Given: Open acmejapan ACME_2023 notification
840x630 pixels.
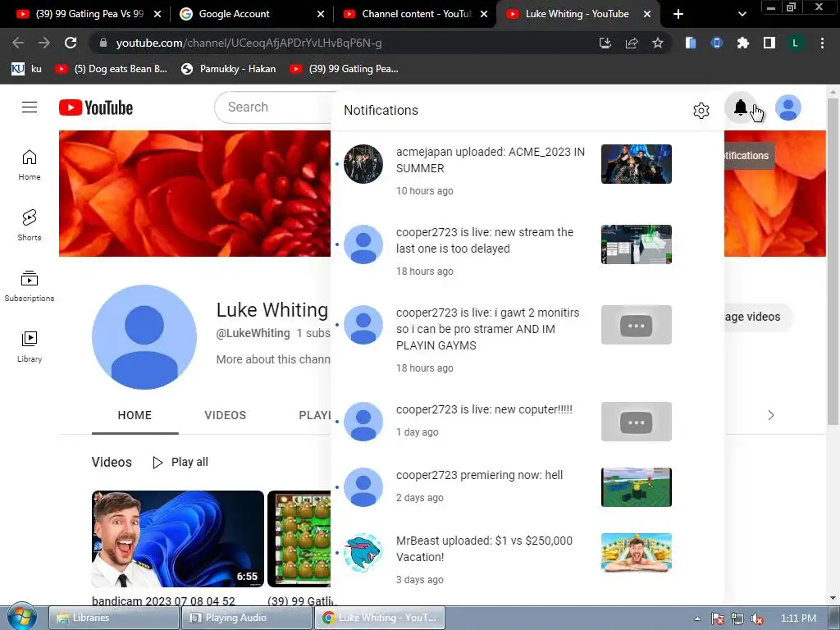Looking at the screenshot, I should coord(527,171).
